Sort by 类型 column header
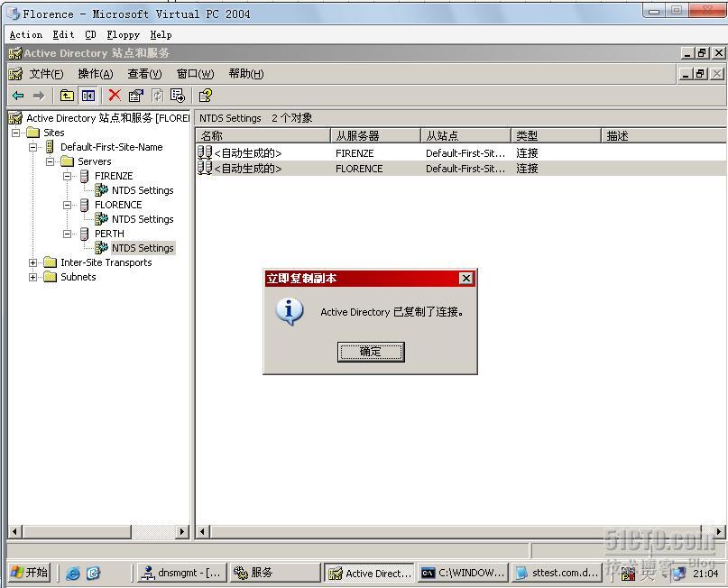 point(556,135)
